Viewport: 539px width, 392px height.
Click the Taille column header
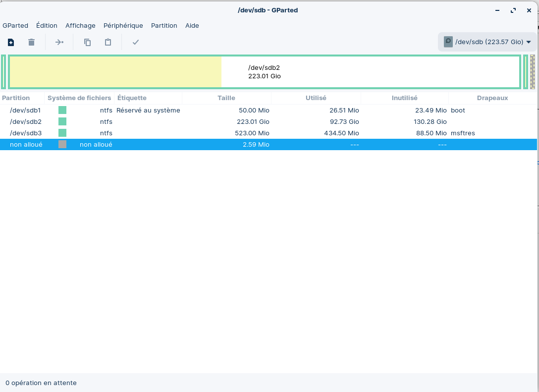[x=226, y=98]
